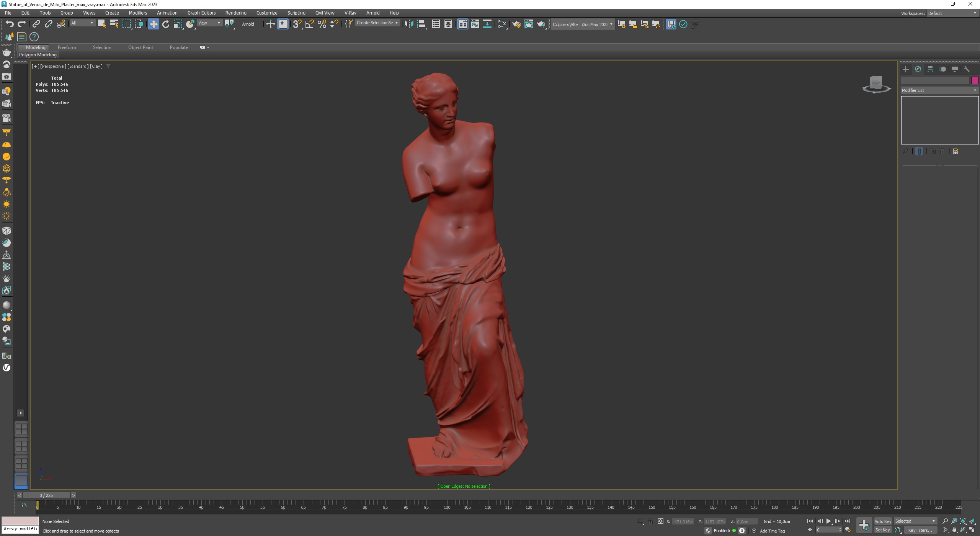Toggle Pin Stack in modifier panel
The image size is (980, 536).
[905, 152]
